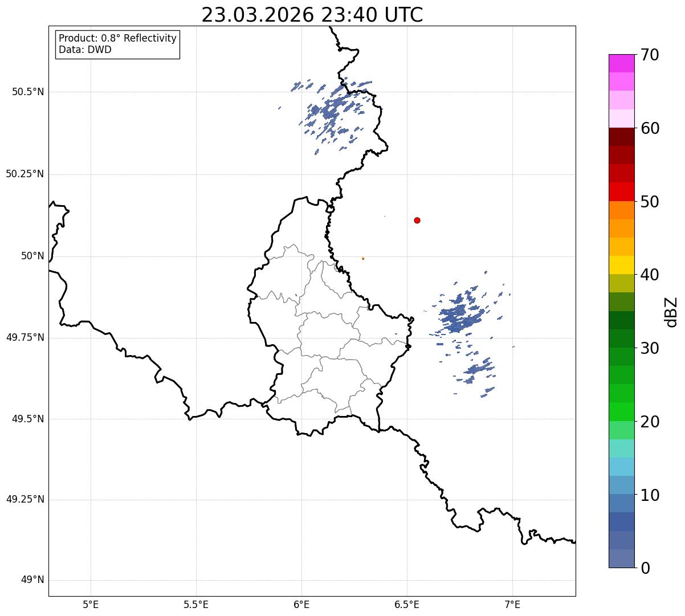Click the title "23.03.2026 23:40 UTC"
This screenshot has height=616, width=685.
pos(312,15)
